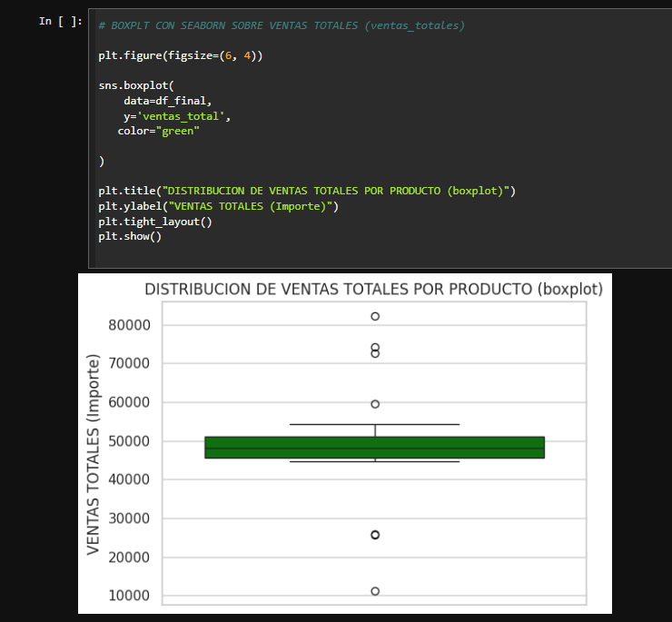
Task: Click the 50000 y-axis tick label
Action: [129, 441]
